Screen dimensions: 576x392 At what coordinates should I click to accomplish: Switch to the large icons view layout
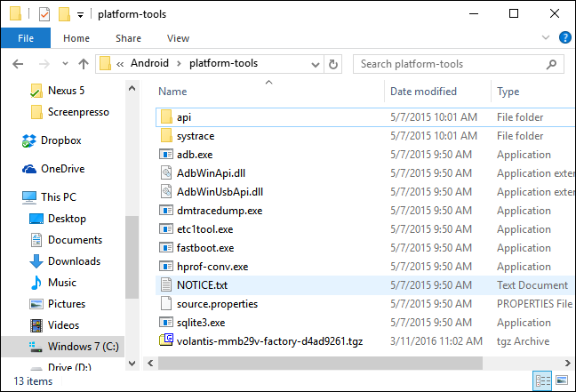click(563, 380)
